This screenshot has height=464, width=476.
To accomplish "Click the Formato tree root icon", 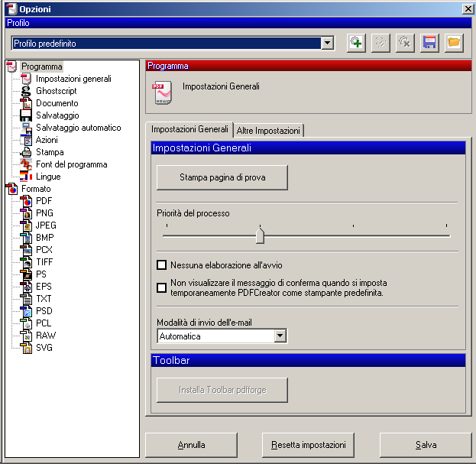I will pos(11,189).
